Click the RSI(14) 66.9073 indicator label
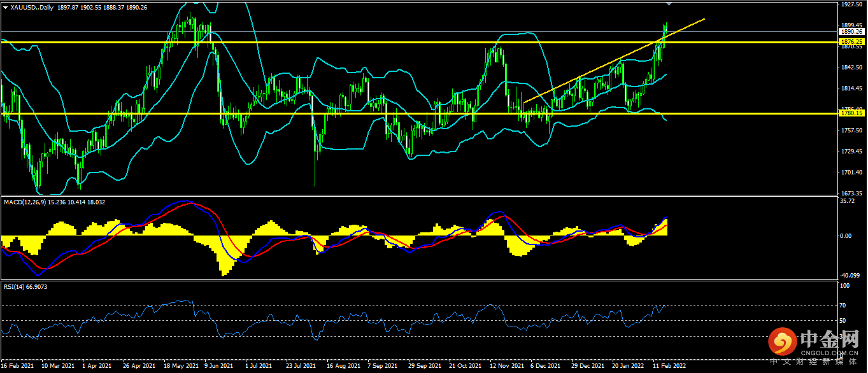 (x=25, y=287)
